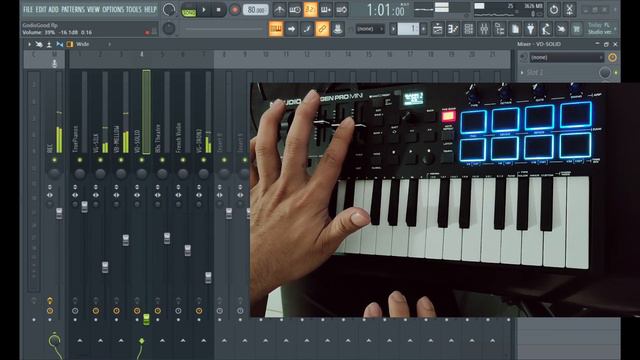
Task: Click the arrow step-edit icon
Action: click(291, 29)
